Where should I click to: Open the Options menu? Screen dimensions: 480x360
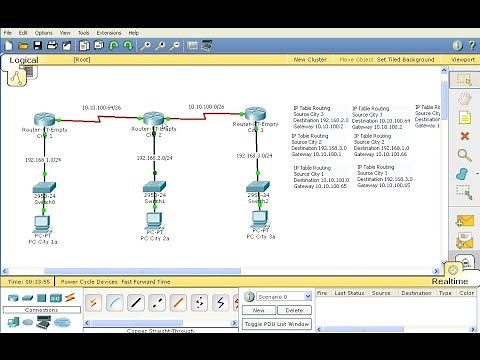[x=44, y=33]
